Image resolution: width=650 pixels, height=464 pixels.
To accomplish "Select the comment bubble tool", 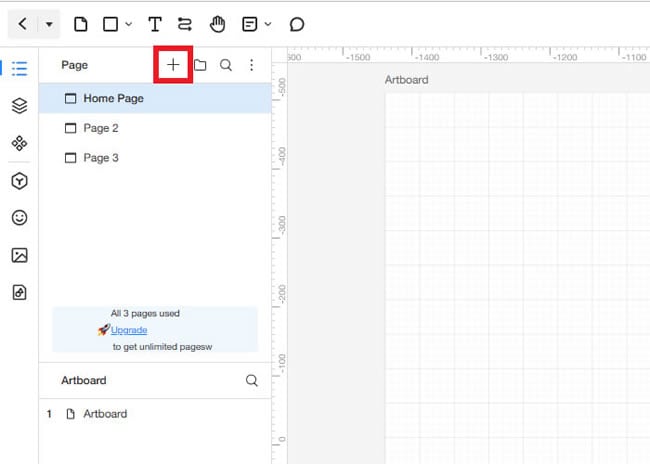I will pyautogui.click(x=297, y=24).
